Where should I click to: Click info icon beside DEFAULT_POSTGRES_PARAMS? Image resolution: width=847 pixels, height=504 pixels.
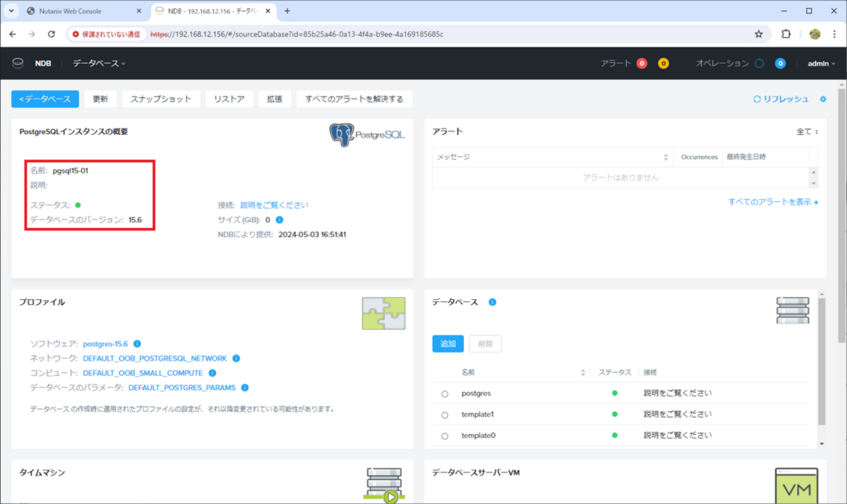(245, 387)
